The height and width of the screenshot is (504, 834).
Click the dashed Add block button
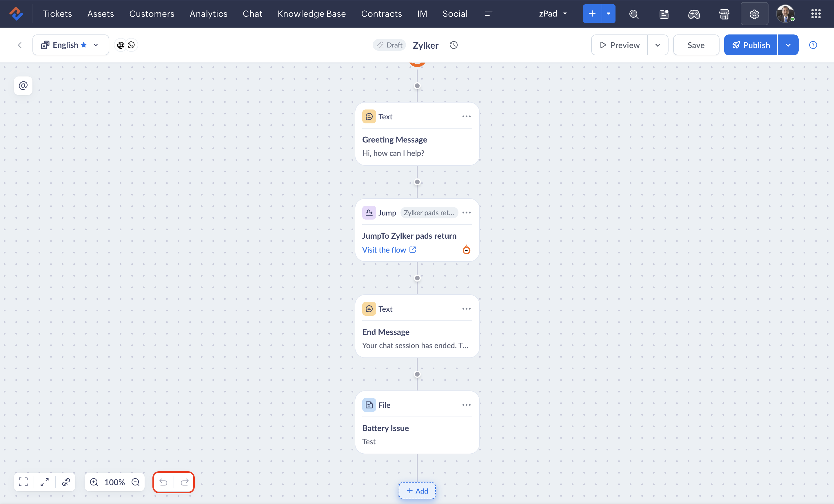[417, 491]
